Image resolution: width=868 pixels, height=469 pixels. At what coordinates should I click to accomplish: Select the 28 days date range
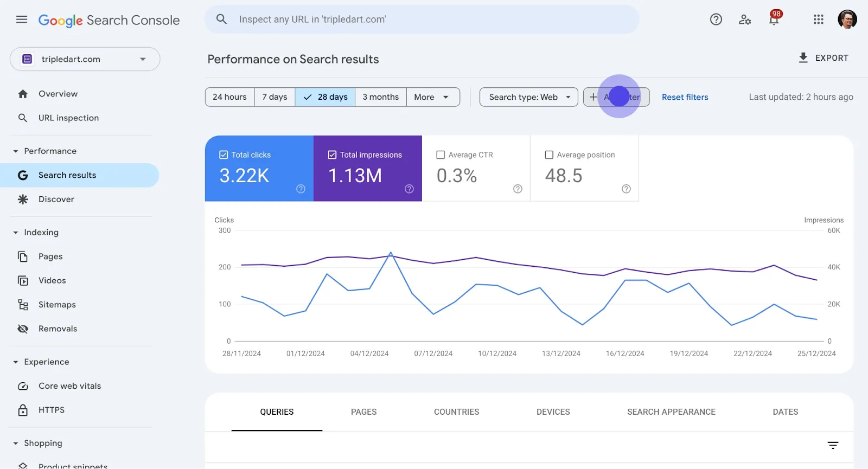point(325,97)
